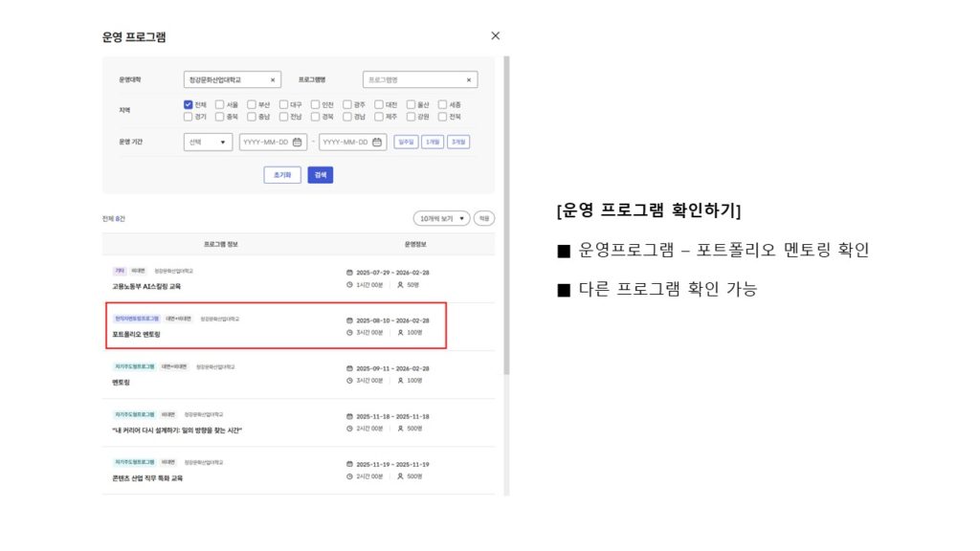Close the 운영 프로그램 dialog
Screen dimensions: 980x551
pos(495,35)
